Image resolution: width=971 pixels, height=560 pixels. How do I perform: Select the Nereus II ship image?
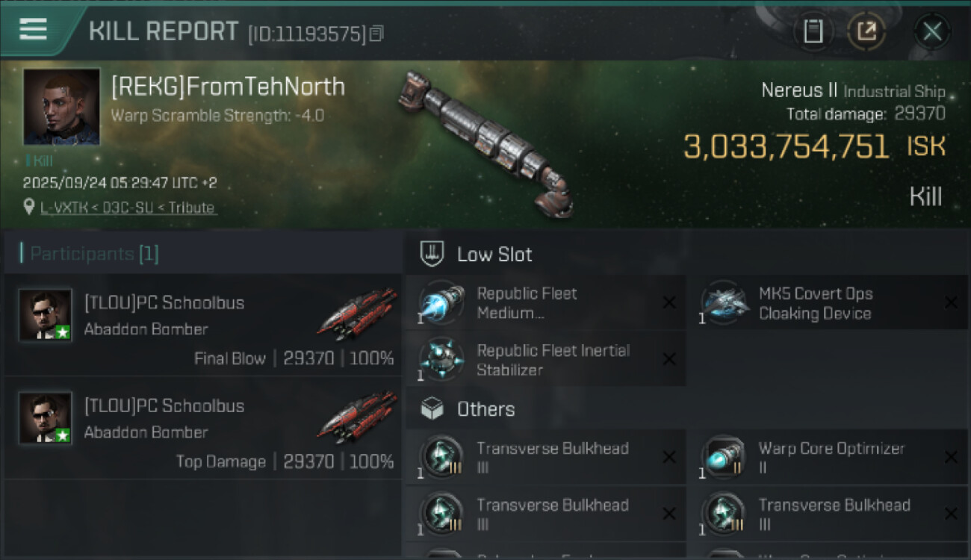pyautogui.click(x=486, y=142)
